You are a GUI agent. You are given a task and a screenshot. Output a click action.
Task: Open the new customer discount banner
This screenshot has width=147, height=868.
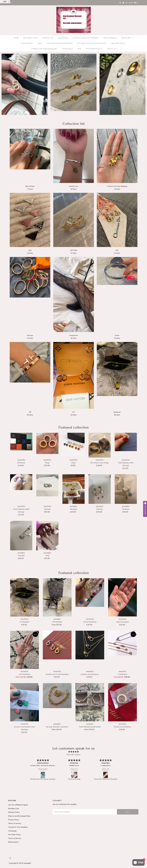click(x=73, y=20)
